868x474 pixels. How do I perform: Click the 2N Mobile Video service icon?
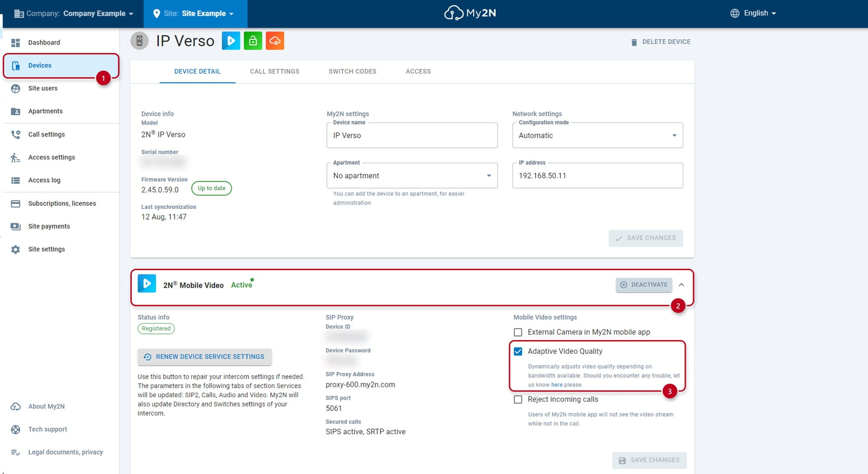coord(147,284)
